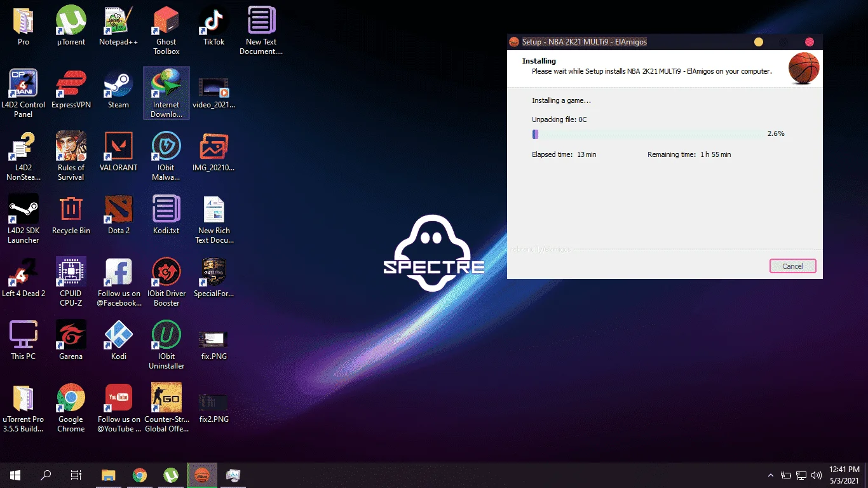Open the Pro folder icon
Image resolution: width=868 pixels, height=488 pixels.
coord(24,25)
